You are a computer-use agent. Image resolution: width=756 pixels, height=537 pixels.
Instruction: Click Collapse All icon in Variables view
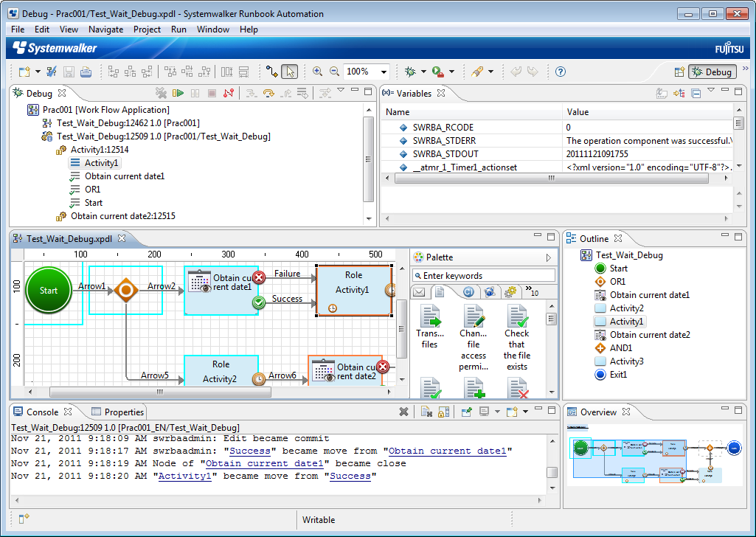696,93
